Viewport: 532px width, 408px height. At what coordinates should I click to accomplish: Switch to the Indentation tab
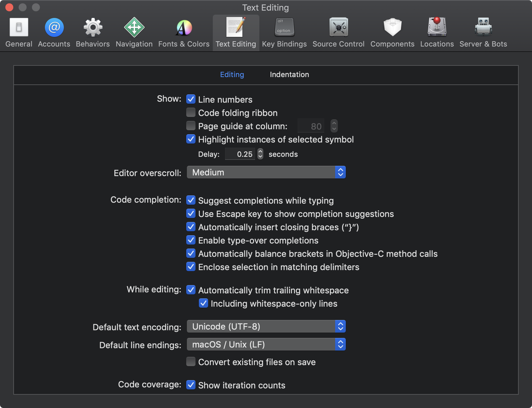(289, 75)
